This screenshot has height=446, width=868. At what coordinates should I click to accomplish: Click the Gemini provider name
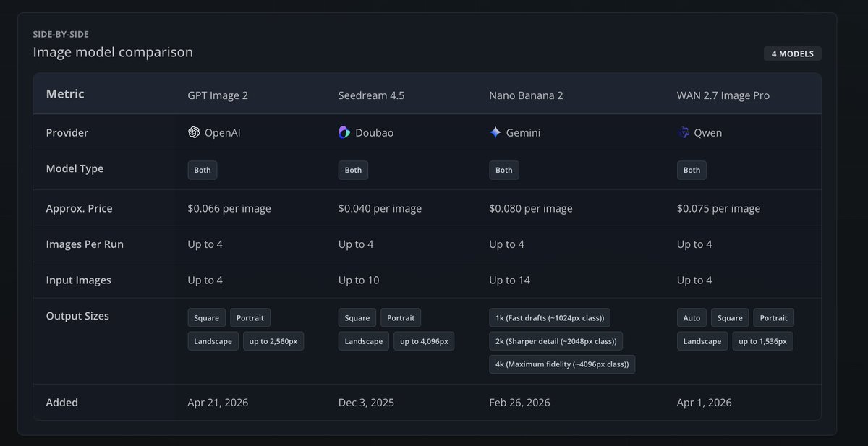pyautogui.click(x=523, y=132)
